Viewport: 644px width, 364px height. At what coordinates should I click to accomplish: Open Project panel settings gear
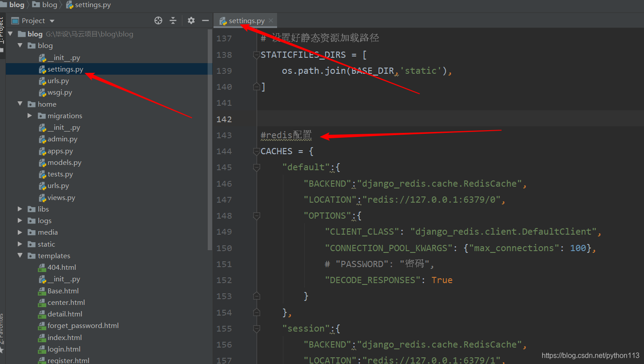point(191,20)
